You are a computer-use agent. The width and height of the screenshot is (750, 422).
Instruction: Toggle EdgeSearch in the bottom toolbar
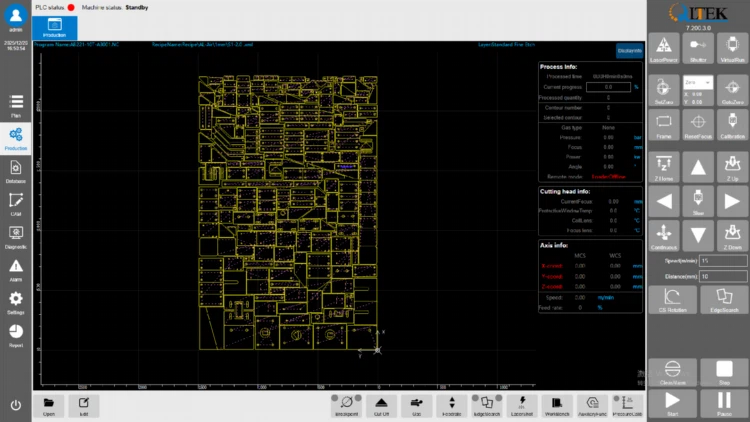click(486, 406)
